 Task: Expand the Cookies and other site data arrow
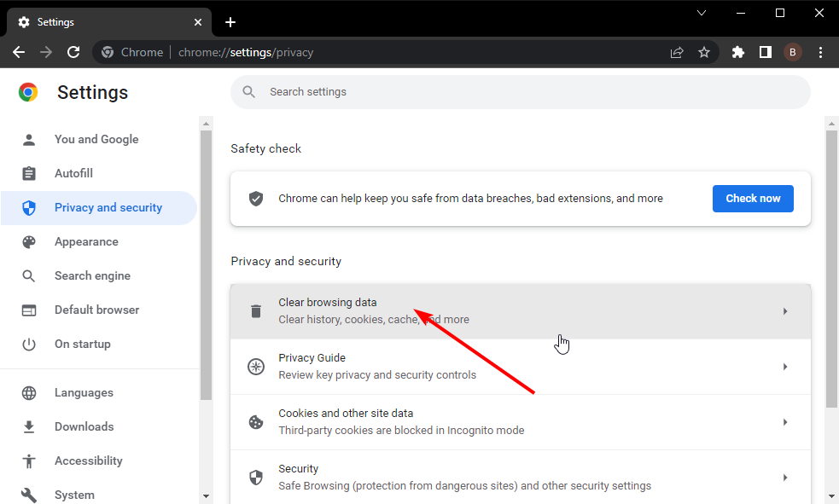click(785, 422)
